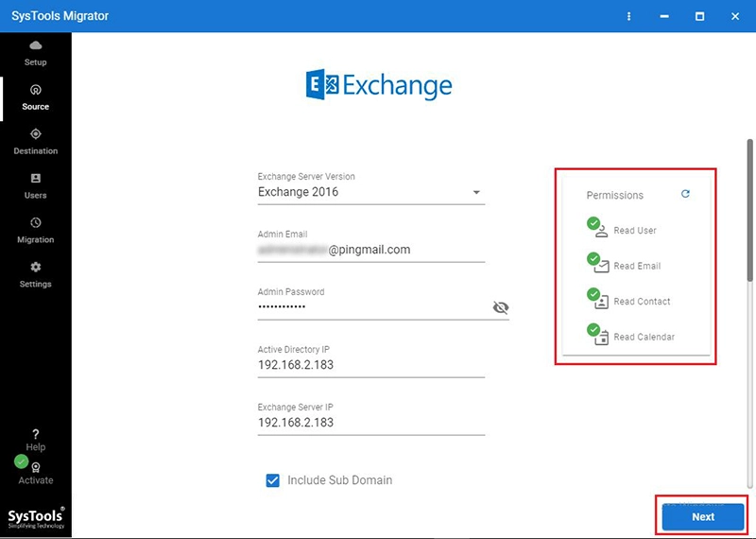
Task: Click the vertical scrollbar thumb
Action: (x=749, y=210)
